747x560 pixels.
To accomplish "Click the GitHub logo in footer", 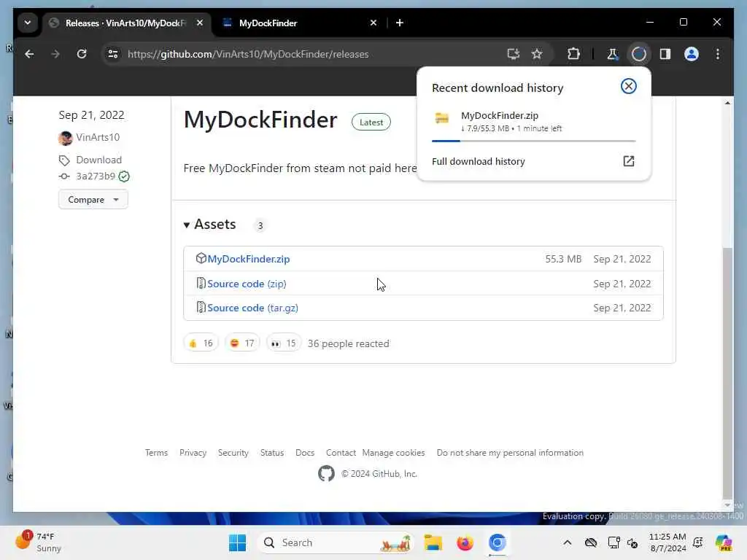I will pyautogui.click(x=326, y=474).
